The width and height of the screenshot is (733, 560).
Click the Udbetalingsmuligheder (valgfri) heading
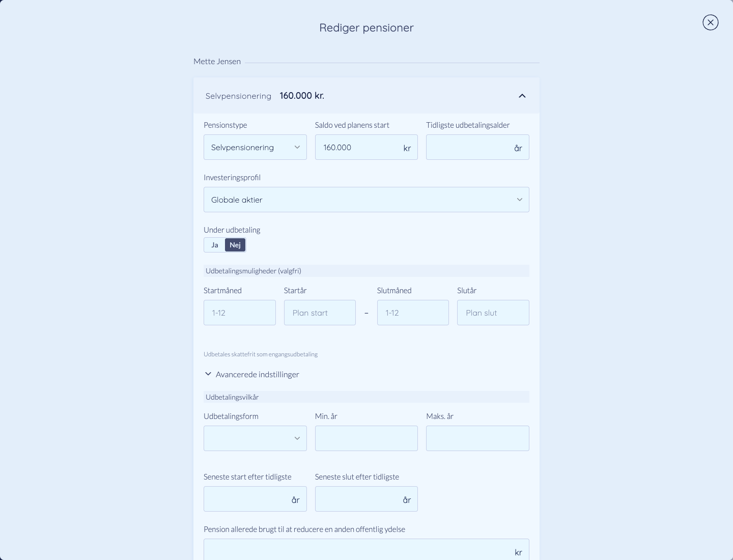click(253, 271)
